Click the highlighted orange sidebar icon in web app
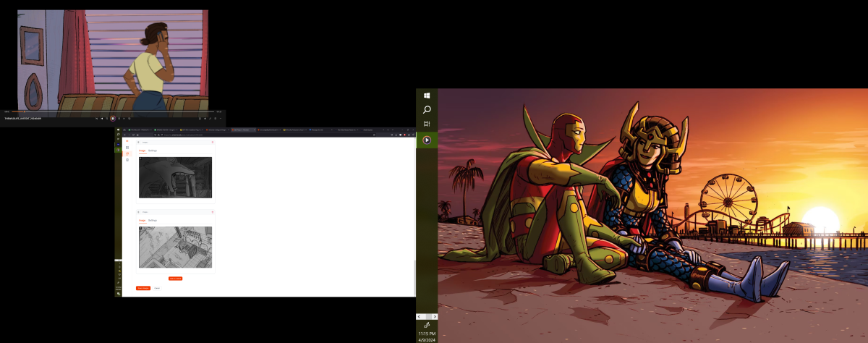 (127, 153)
